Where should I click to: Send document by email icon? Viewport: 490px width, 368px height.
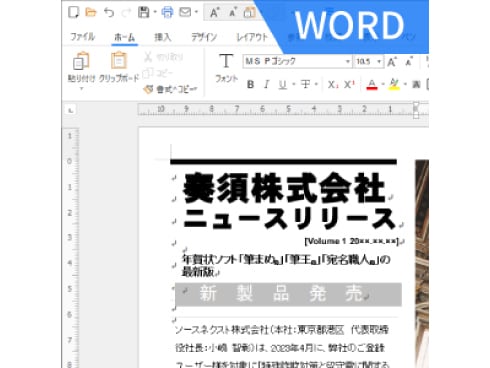185,13
